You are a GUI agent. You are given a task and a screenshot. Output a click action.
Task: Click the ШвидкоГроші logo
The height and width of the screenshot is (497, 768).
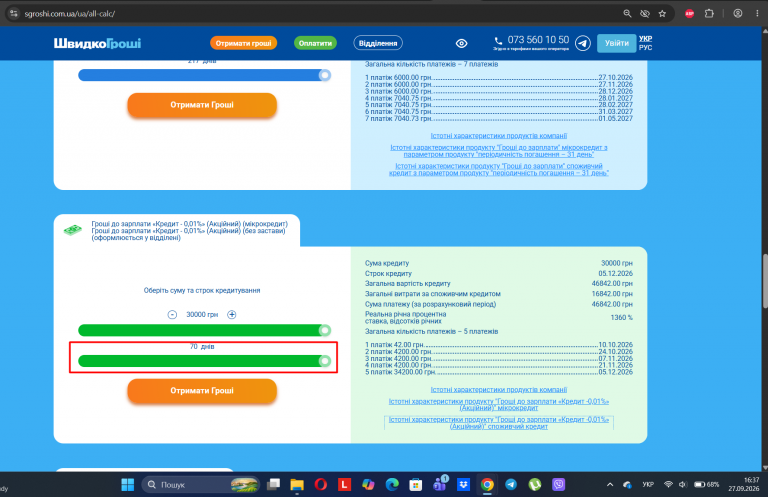pyautogui.click(x=97, y=43)
